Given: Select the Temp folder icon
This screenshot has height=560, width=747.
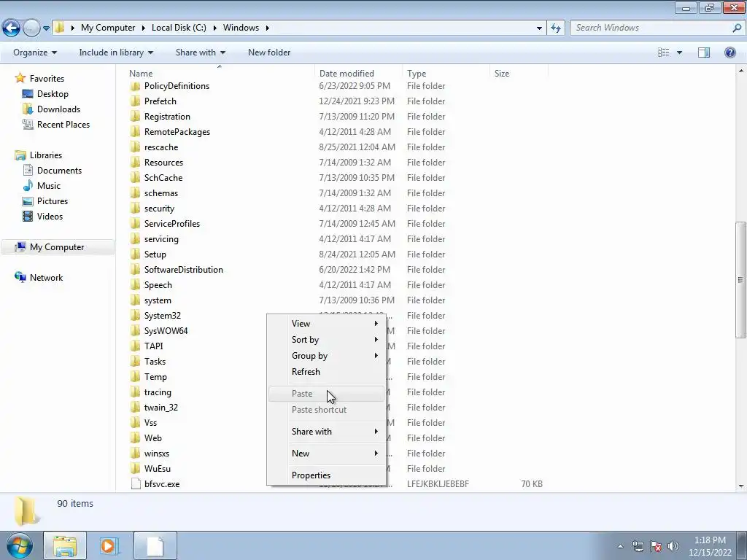Looking at the screenshot, I should [x=135, y=377].
